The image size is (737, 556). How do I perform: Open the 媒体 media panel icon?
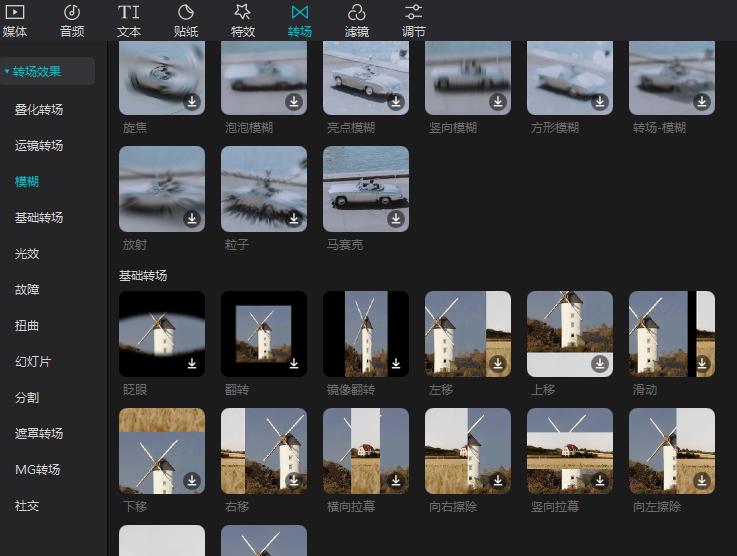click(x=15, y=13)
